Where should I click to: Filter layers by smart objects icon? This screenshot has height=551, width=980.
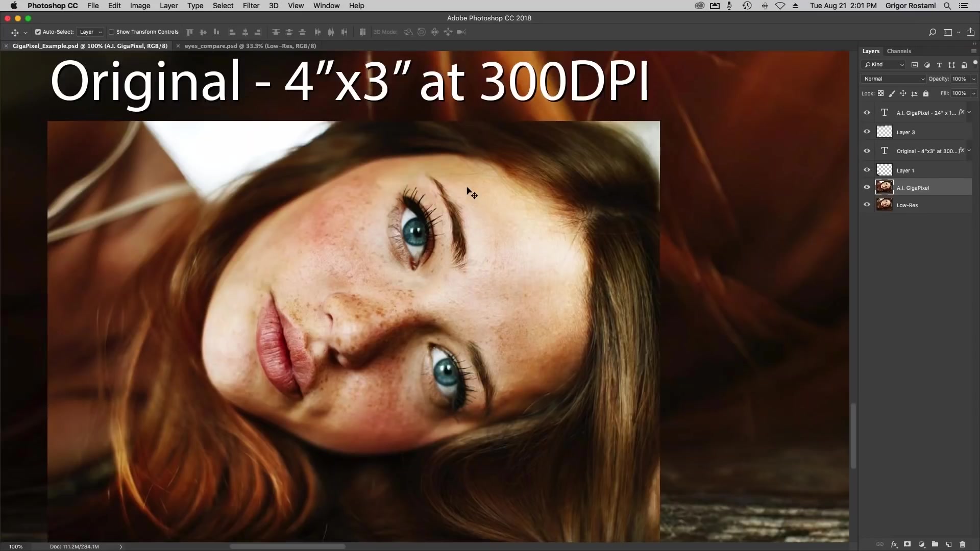(964, 65)
